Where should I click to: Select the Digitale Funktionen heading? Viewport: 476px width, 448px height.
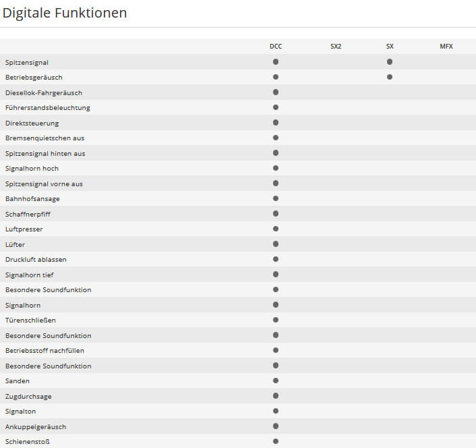coord(65,13)
